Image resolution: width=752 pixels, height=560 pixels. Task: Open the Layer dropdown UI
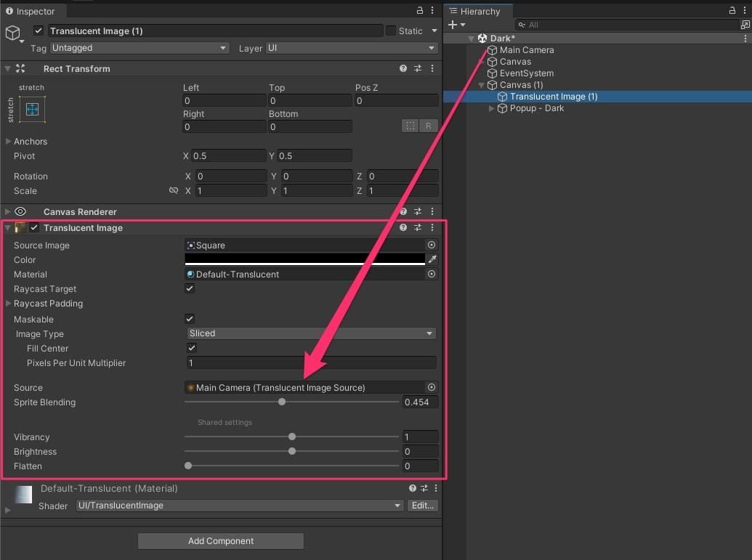click(351, 48)
